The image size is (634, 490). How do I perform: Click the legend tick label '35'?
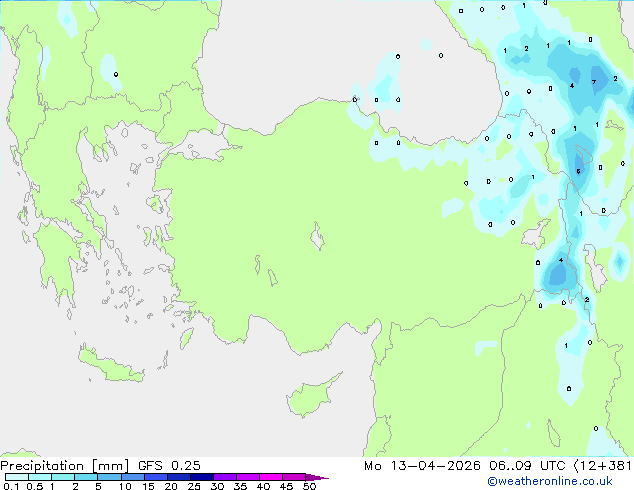[240, 486]
